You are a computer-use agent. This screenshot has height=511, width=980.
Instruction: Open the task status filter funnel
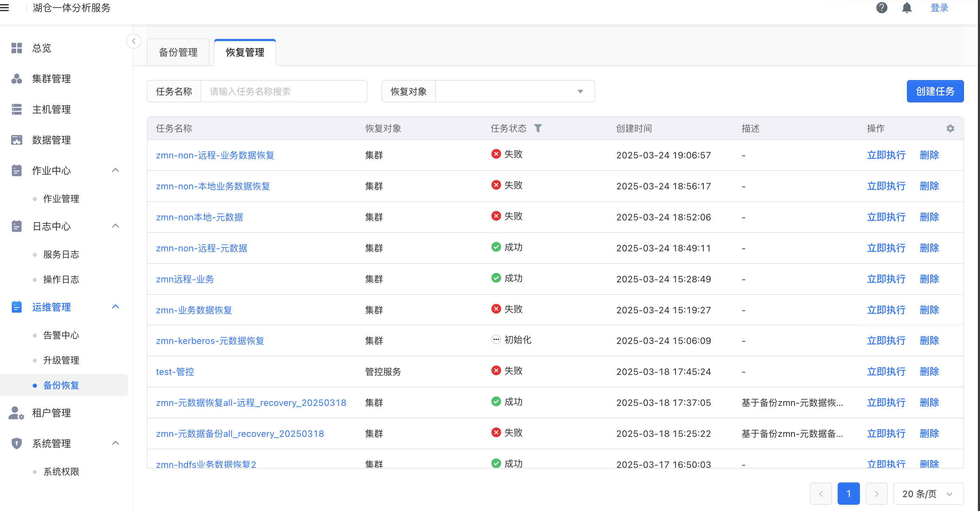[538, 128]
